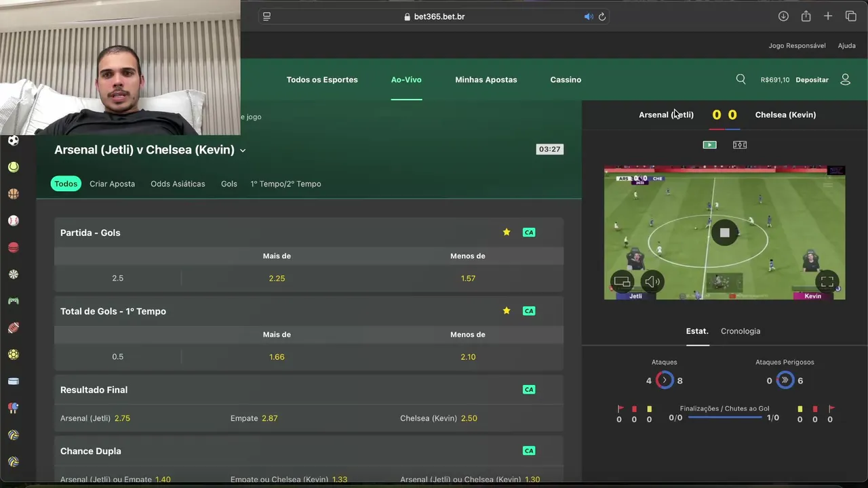Collapse the Partida - Gols market header
This screenshot has width=868, height=488.
pos(309,232)
